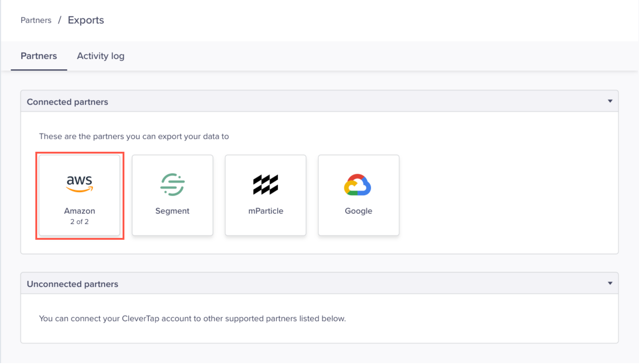Click the Exports breadcrumb title
Viewport: 639px width, 364px height.
(x=86, y=20)
